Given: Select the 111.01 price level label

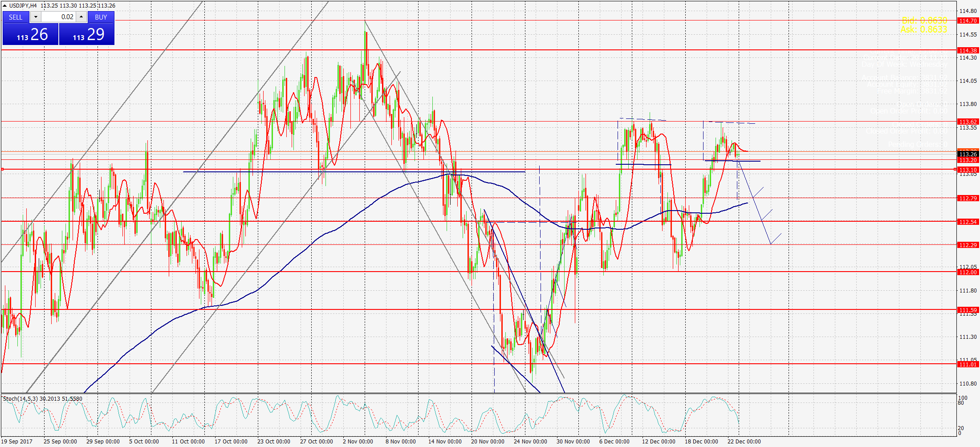Looking at the screenshot, I should 968,364.
